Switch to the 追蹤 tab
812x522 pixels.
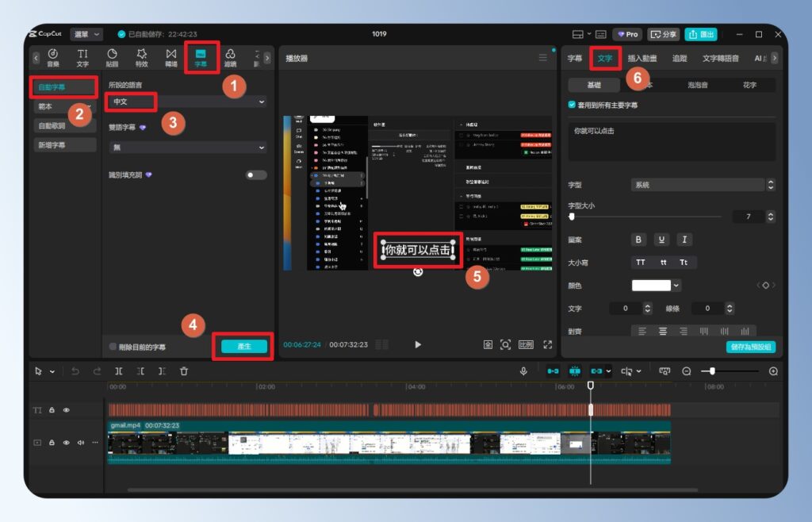coord(680,58)
